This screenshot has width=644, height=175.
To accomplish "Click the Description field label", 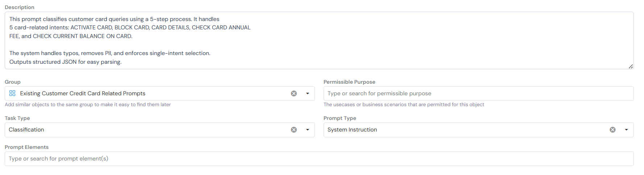I will coord(20,7).
